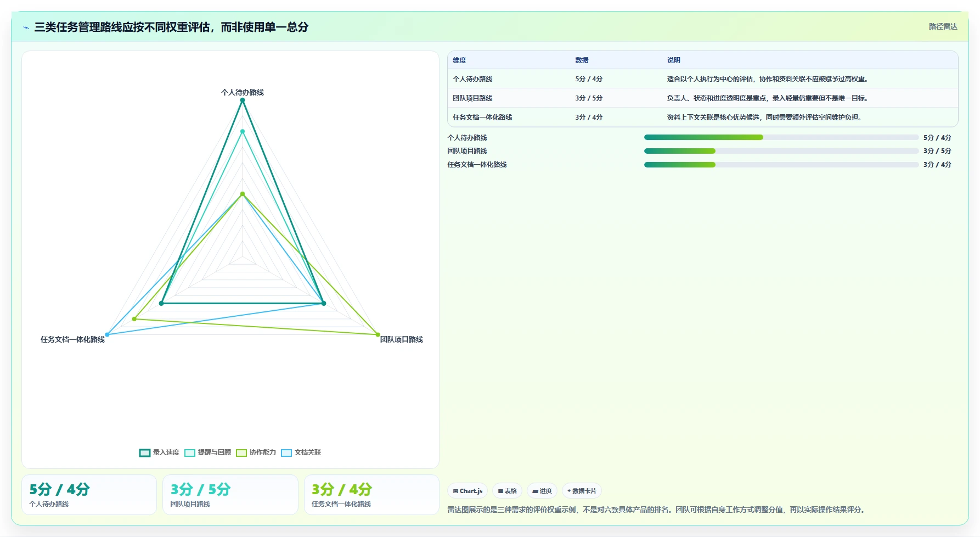Click the 团队项目路线 radar axis label
The height and width of the screenshot is (537, 980).
click(402, 339)
